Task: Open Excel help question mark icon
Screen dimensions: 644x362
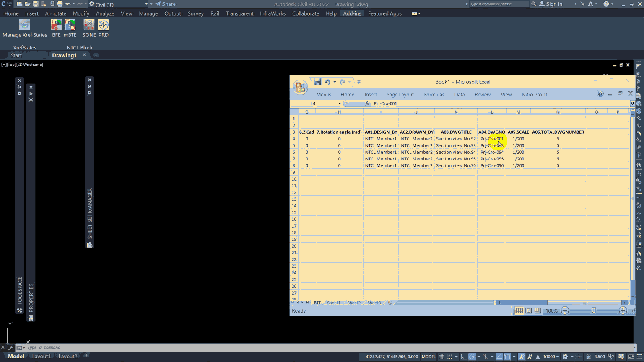Action: point(600,94)
